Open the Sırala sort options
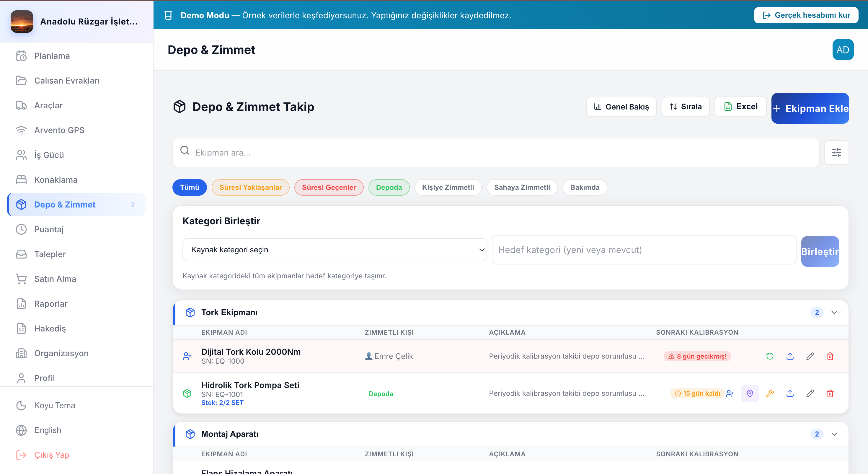The width and height of the screenshot is (868, 474). (x=685, y=107)
